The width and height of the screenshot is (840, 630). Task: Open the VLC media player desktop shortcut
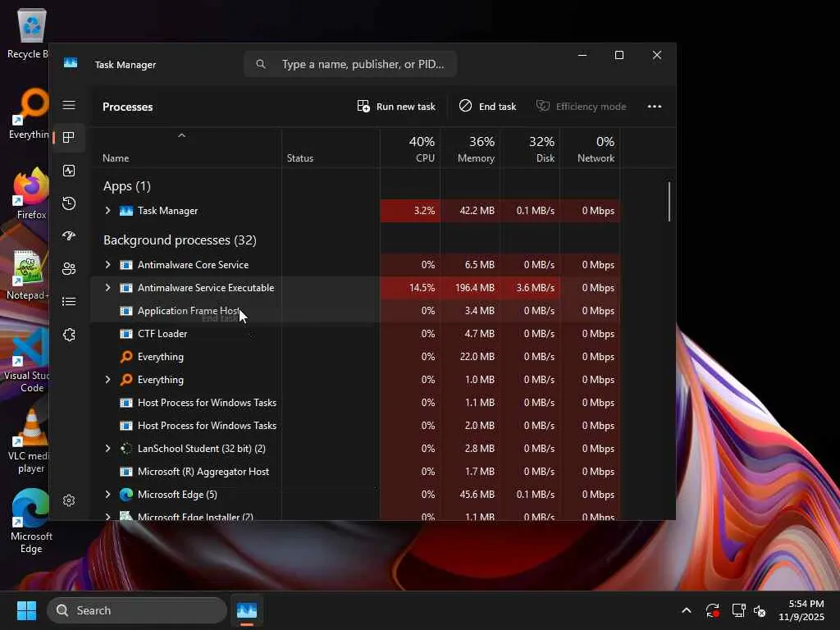(30, 441)
